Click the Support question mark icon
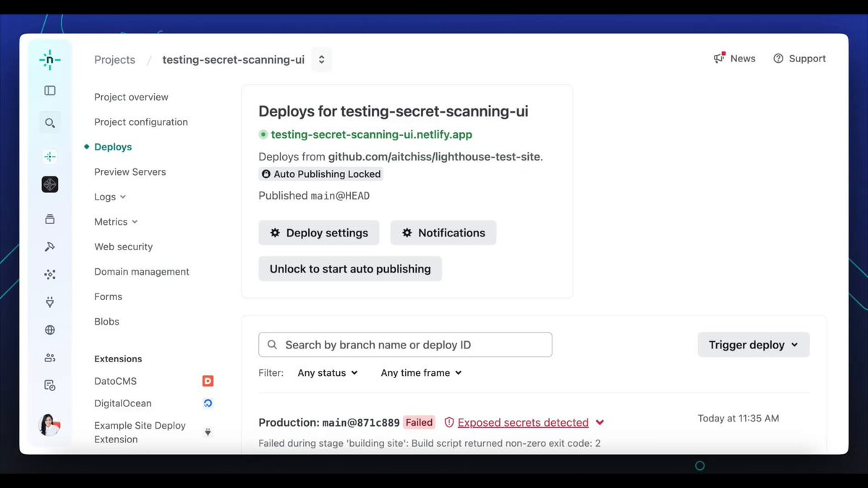The height and width of the screenshot is (488, 868). [778, 59]
